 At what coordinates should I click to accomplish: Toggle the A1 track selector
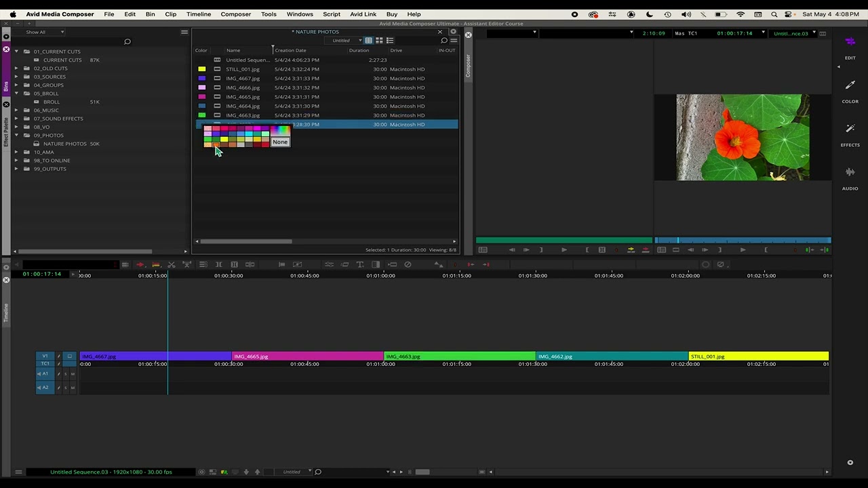coord(45,374)
